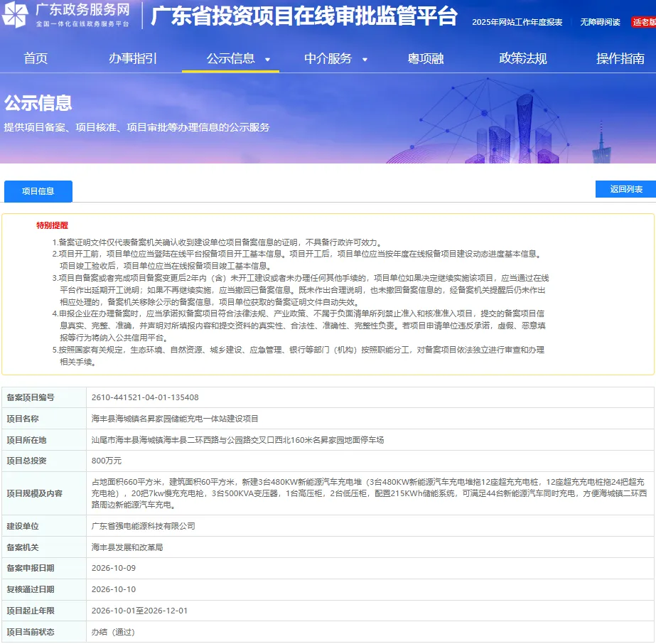Click the location value starting with 汕尾市海丰县海城镇
The width and height of the screenshot is (656, 644).
237,440
